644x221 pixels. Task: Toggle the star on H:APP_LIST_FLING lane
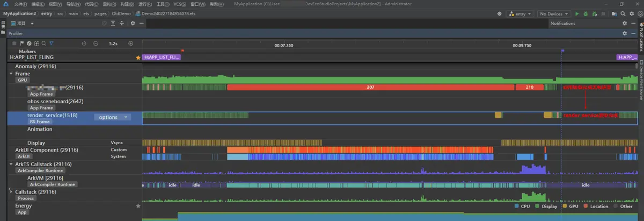pos(138,57)
